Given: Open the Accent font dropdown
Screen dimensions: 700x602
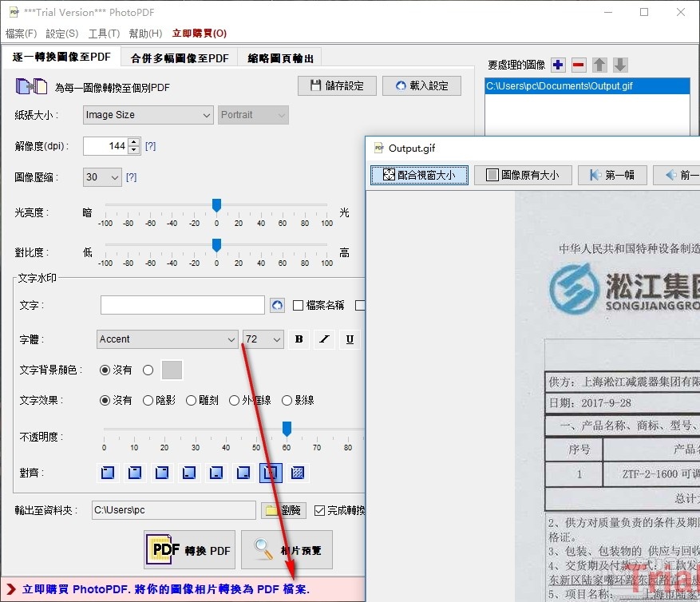Looking at the screenshot, I should [x=166, y=339].
